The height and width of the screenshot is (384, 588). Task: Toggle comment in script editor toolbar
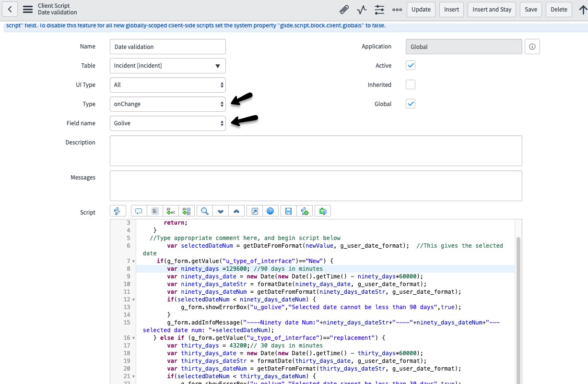coord(139,211)
